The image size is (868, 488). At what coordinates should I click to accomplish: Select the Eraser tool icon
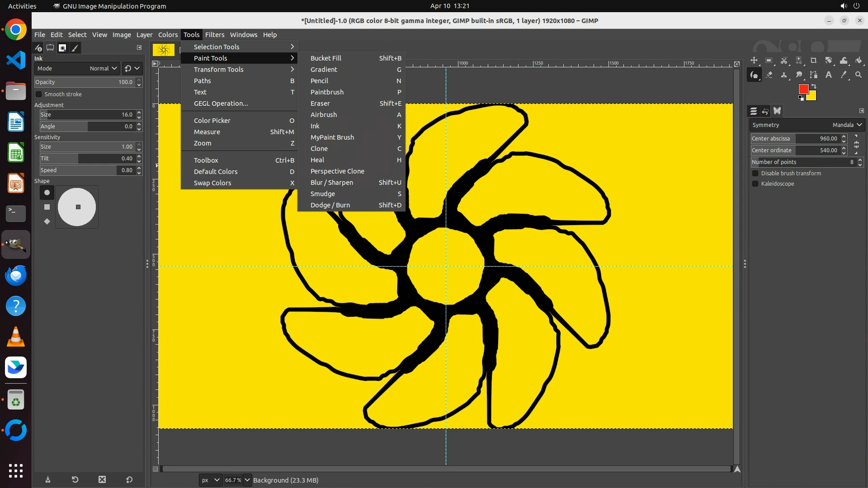point(769,75)
